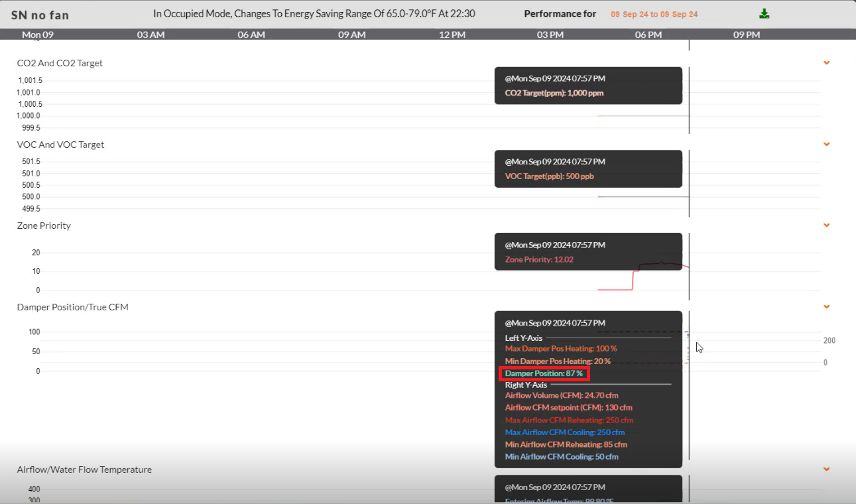This screenshot has height=504, width=856.
Task: Click the Zone Priority 12.02 tooltip entry
Action: [540, 259]
